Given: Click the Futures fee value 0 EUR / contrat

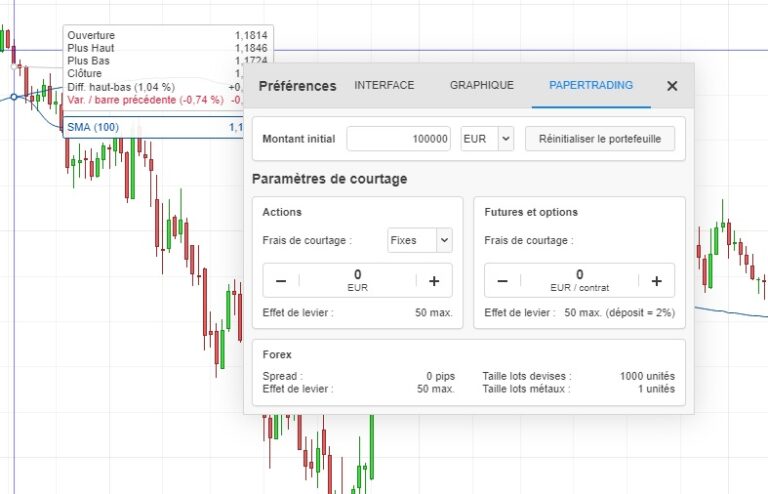Looking at the screenshot, I should click(x=579, y=281).
